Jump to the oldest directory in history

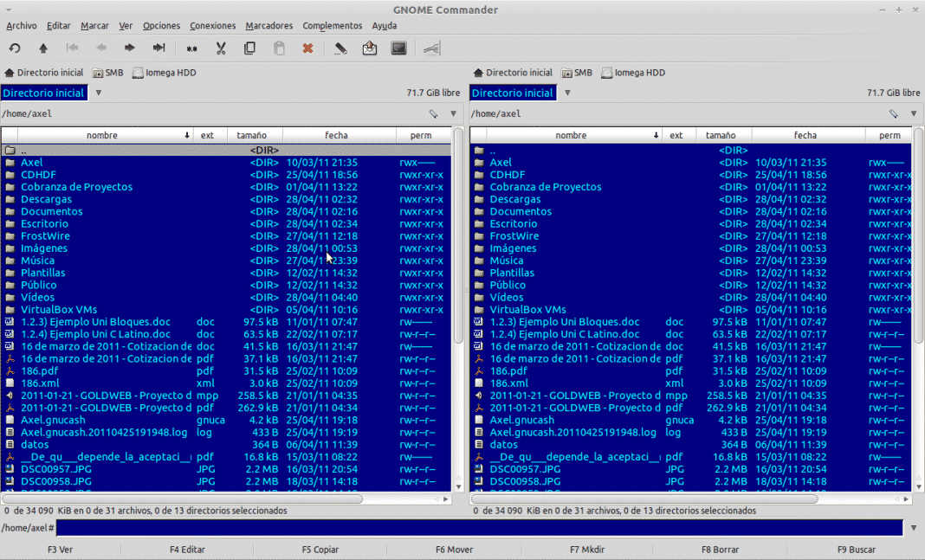coord(72,48)
